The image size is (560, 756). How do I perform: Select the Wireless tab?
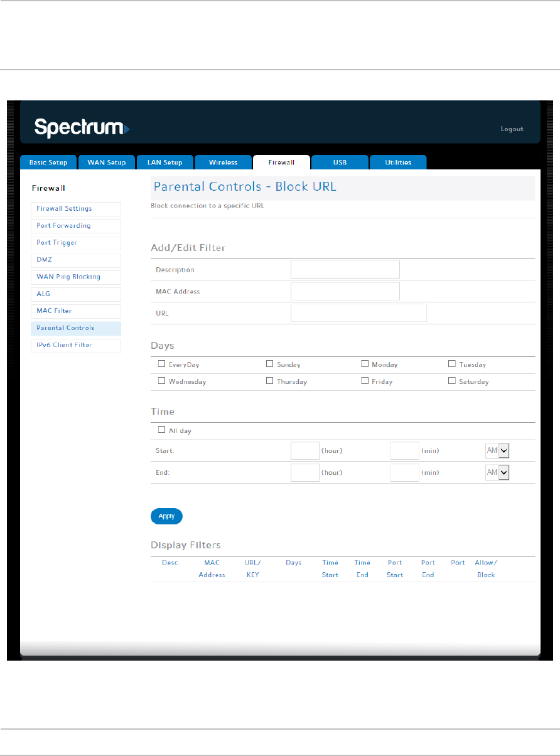tap(223, 162)
